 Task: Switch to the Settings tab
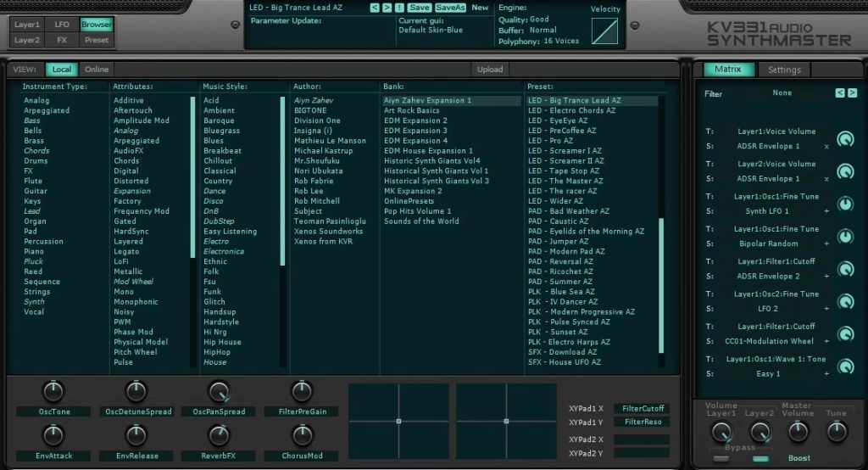coord(784,70)
